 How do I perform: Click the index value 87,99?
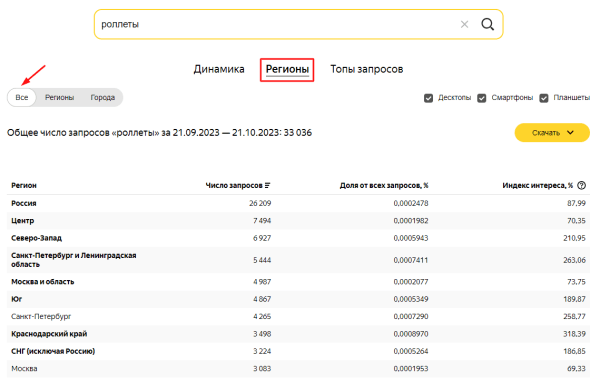click(x=576, y=203)
